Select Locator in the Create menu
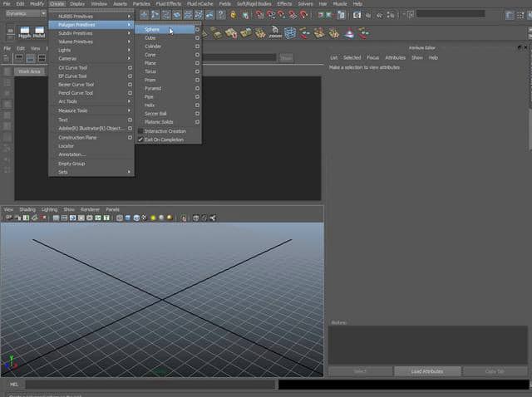Screen dimensions: 532x397 pyautogui.click(x=66, y=145)
